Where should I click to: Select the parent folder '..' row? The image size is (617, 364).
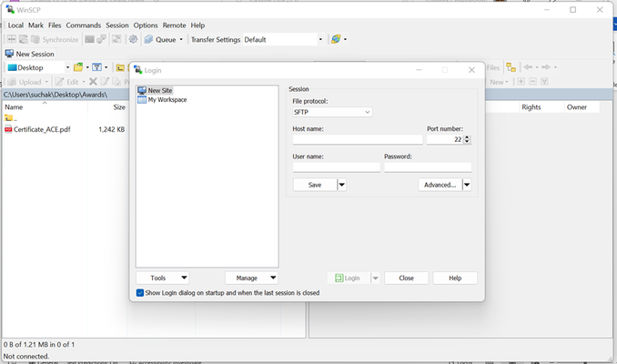coord(11,118)
